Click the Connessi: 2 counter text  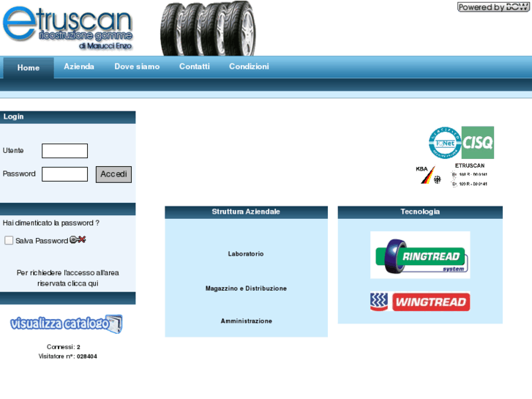[64, 347]
